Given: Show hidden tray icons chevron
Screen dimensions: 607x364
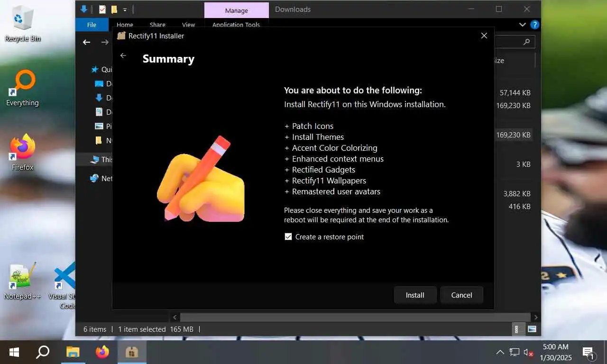Looking at the screenshot, I should tap(500, 352).
